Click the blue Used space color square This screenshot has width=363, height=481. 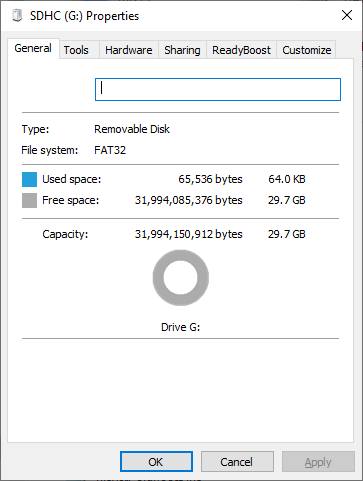coord(29,179)
